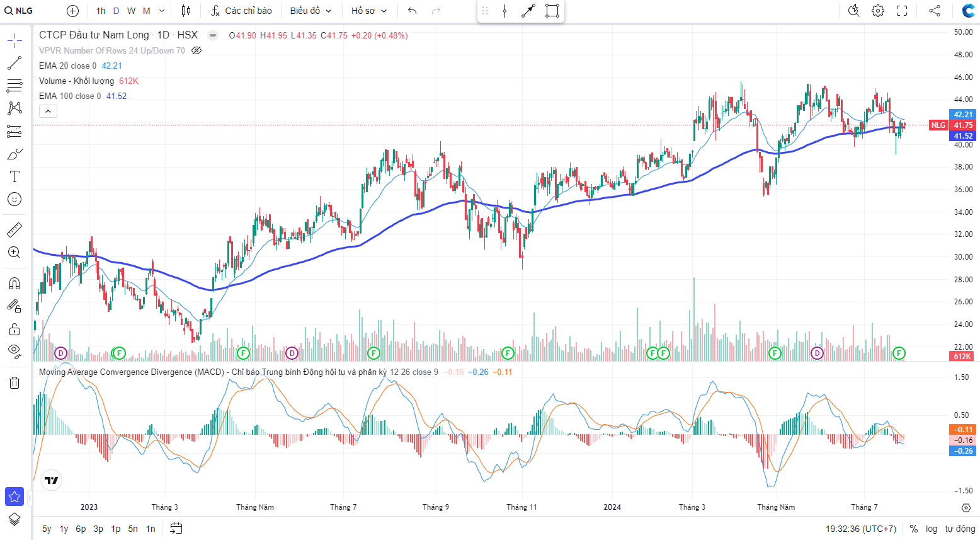This screenshot has width=980, height=540.
Task: Toggle tự động auto scale
Action: (x=960, y=529)
